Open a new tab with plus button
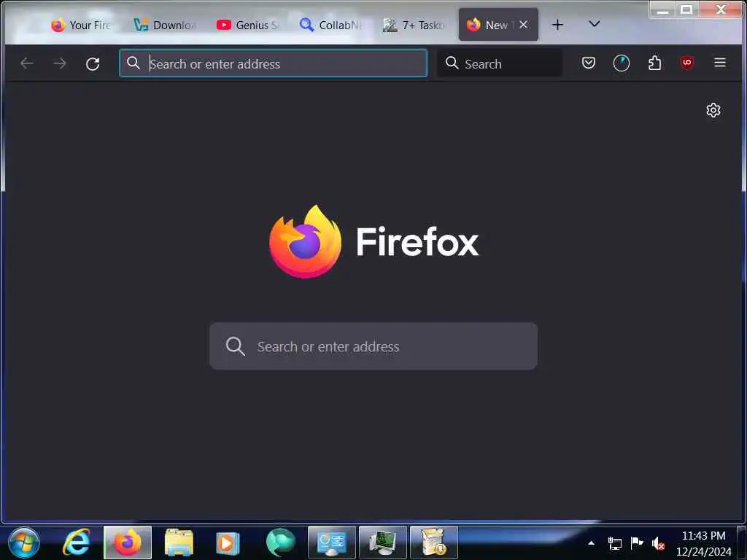This screenshot has width=747, height=560. [557, 25]
